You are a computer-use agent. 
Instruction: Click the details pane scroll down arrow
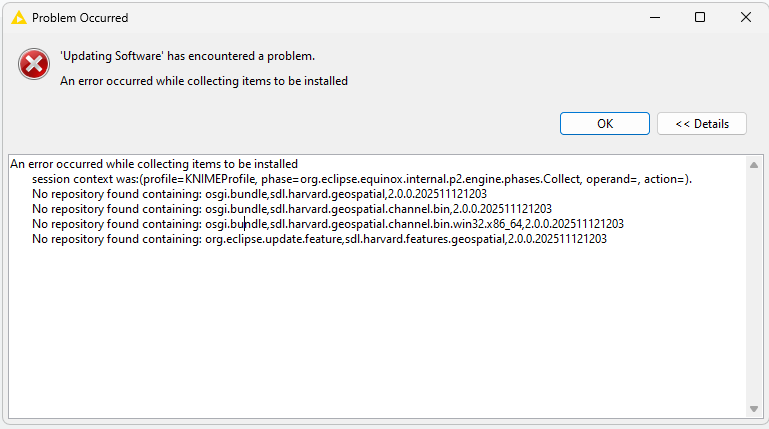(753, 410)
